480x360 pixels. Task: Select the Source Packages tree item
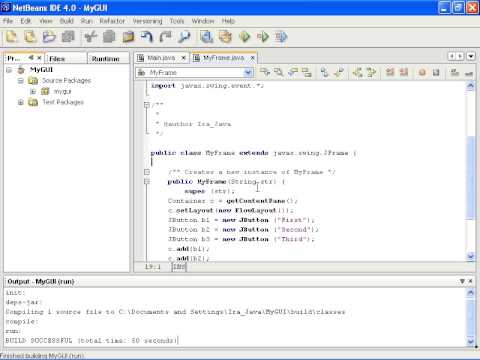point(67,81)
